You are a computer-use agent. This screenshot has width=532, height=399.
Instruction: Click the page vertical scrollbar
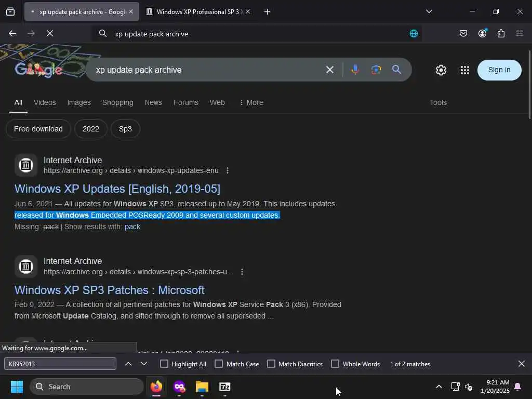tap(529, 85)
